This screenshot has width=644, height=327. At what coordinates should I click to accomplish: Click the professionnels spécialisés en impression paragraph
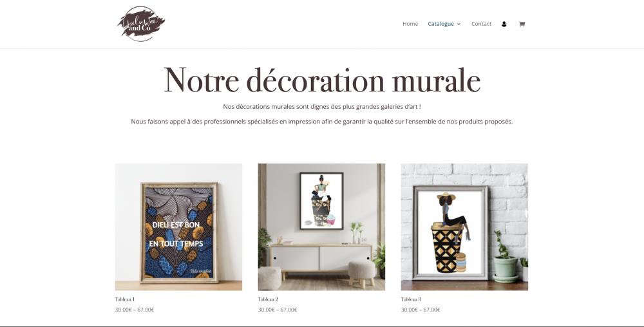coord(322,122)
